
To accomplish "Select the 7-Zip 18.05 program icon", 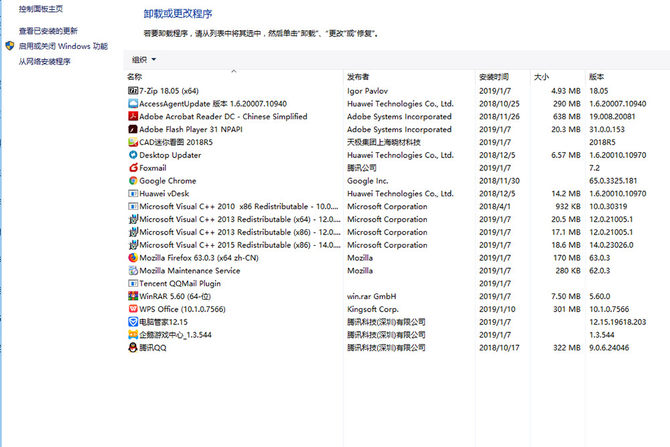I will click(x=133, y=91).
